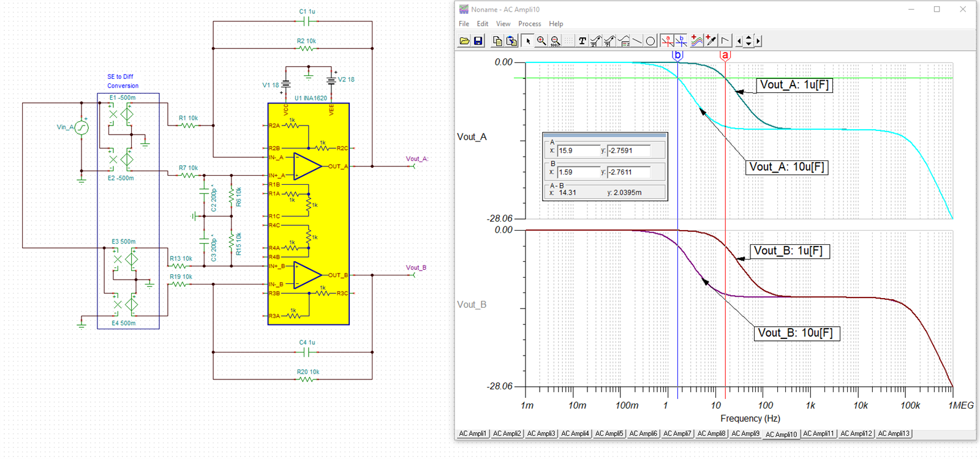Select the 'Vout_B: 1u[F]' curve label

click(790, 251)
